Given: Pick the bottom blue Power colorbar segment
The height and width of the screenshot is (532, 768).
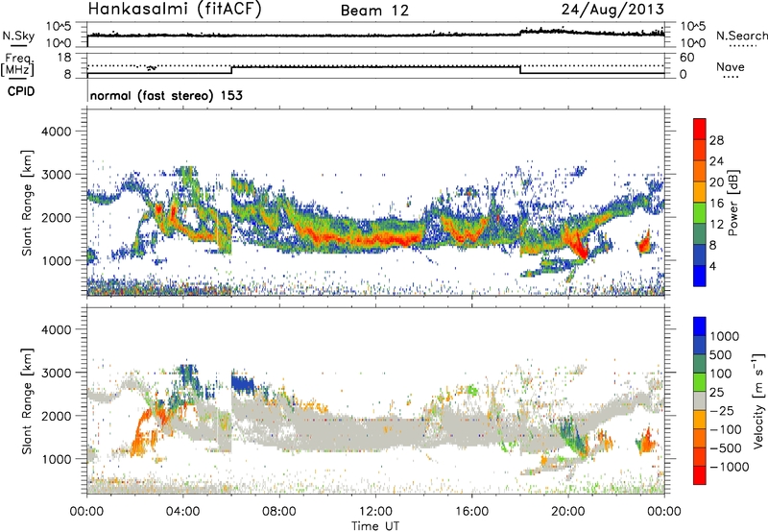Looking at the screenshot, I should pos(700,277).
